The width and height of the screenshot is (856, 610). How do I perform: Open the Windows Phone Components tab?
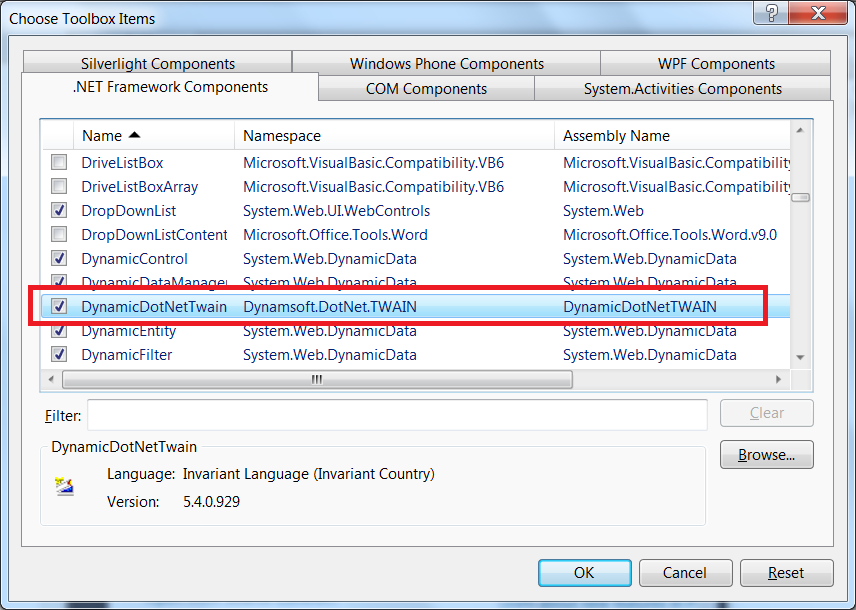coord(447,64)
